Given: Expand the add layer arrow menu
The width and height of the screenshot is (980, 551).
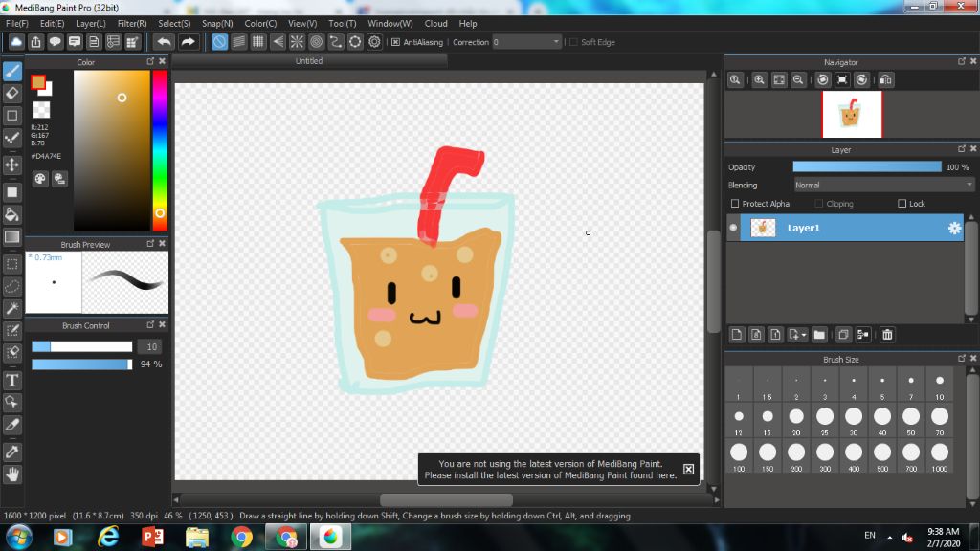Looking at the screenshot, I should 803,335.
